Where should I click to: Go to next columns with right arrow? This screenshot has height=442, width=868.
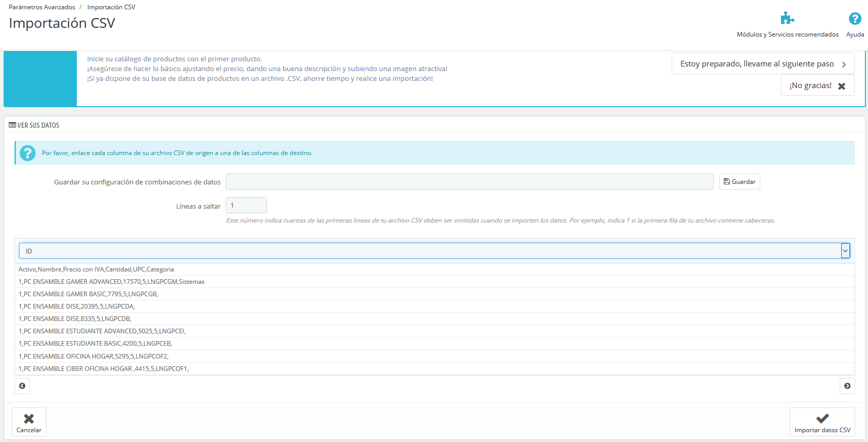847,386
